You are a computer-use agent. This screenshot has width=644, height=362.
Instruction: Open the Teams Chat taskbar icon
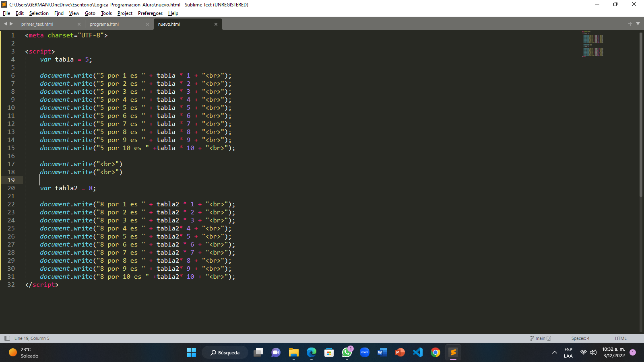point(276,353)
